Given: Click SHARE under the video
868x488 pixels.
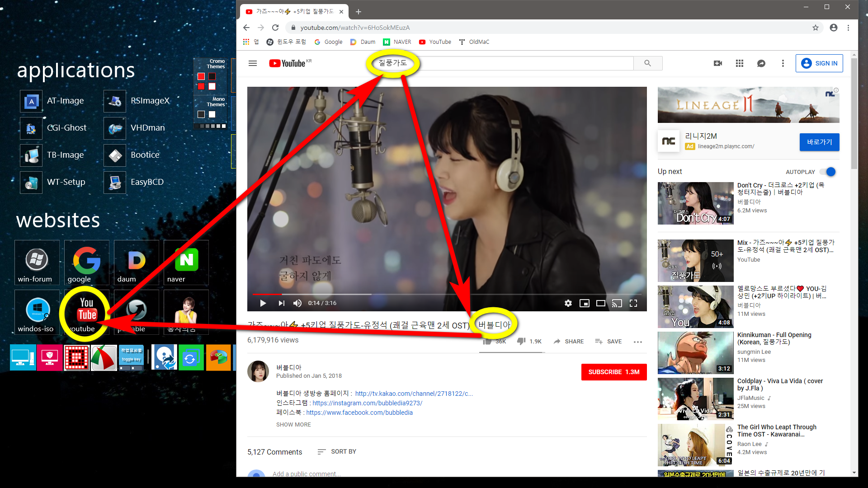Looking at the screenshot, I should 569,341.
